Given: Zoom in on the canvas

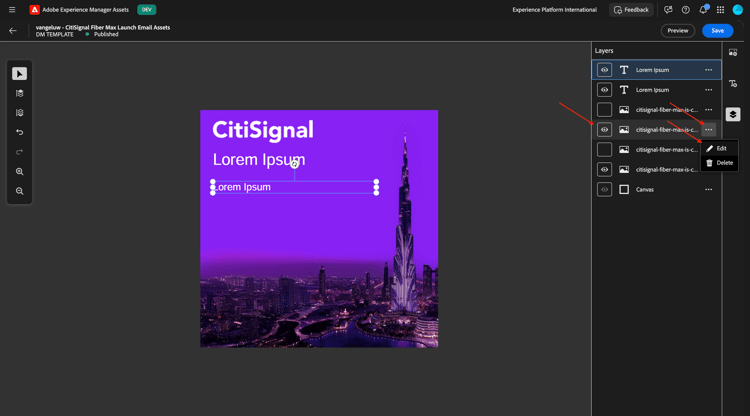Looking at the screenshot, I should click(20, 172).
